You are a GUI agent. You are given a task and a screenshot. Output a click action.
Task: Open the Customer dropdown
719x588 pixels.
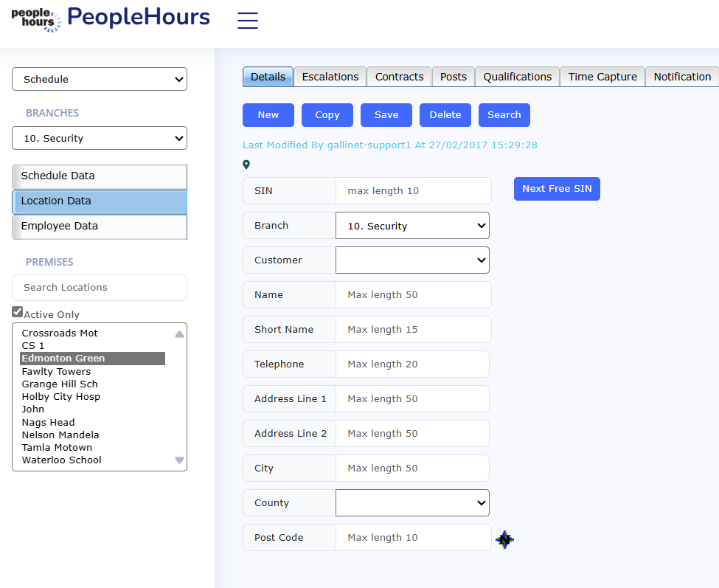(x=412, y=260)
